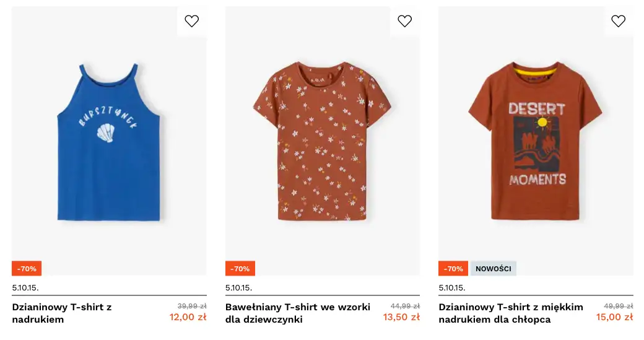This screenshot has width=644, height=340.
Task: Add floral brown T-shirt to wishlist
Action: click(405, 21)
